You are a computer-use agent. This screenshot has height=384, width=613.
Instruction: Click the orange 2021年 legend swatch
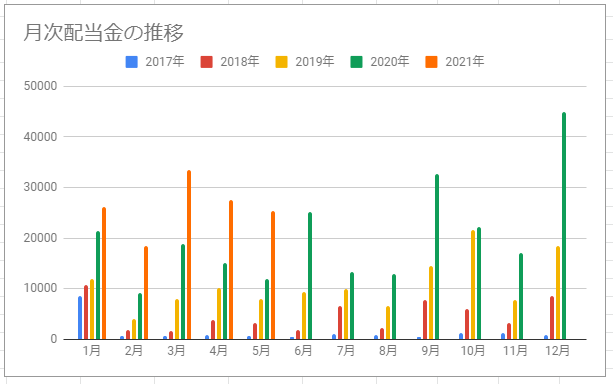pyautogui.click(x=431, y=62)
